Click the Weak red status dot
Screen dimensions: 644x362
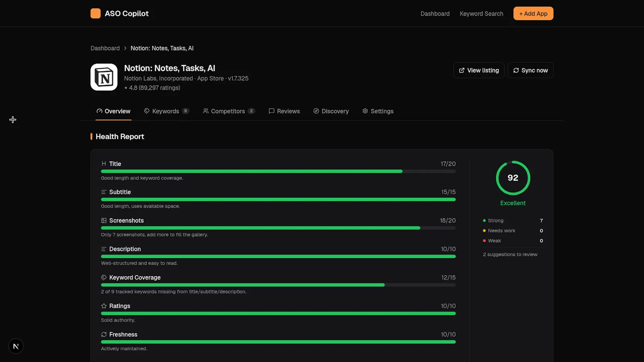(484, 241)
